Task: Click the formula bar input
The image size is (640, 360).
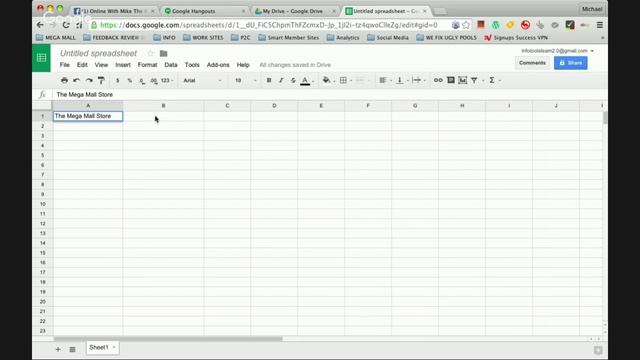Action: (329, 94)
